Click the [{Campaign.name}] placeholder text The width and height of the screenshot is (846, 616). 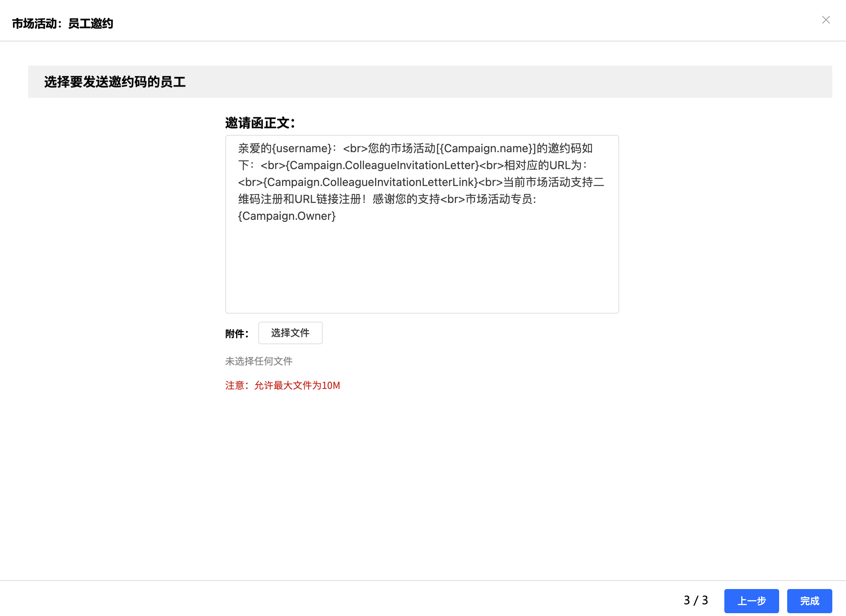pos(486,149)
